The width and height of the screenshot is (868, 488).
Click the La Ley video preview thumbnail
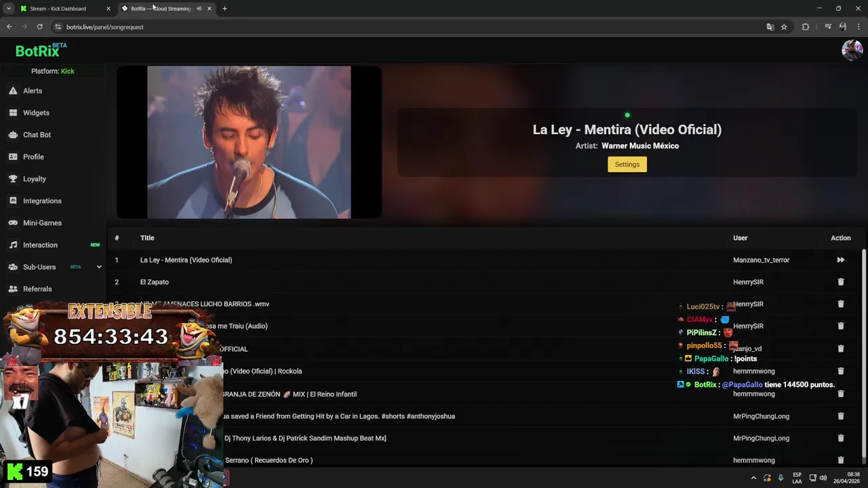point(249,142)
